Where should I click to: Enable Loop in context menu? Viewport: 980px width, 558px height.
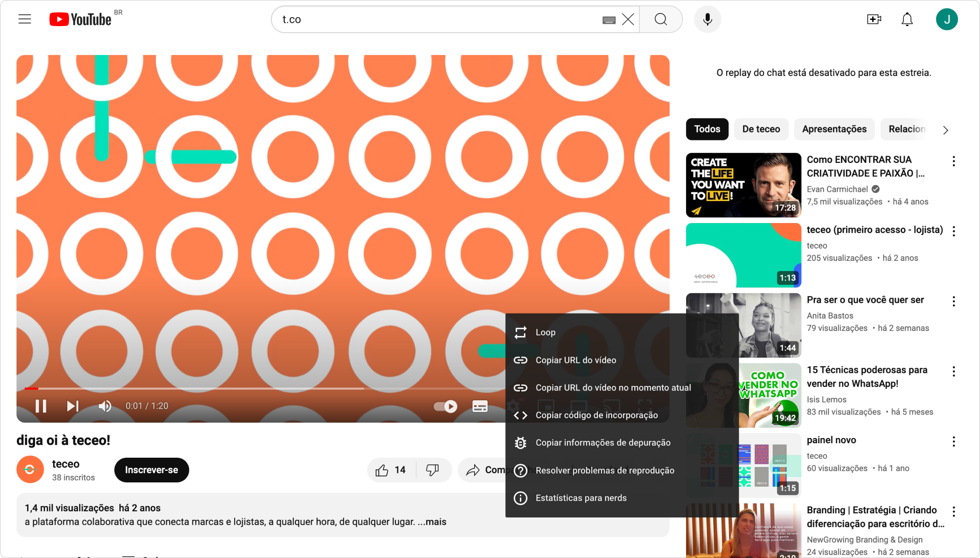click(x=545, y=332)
